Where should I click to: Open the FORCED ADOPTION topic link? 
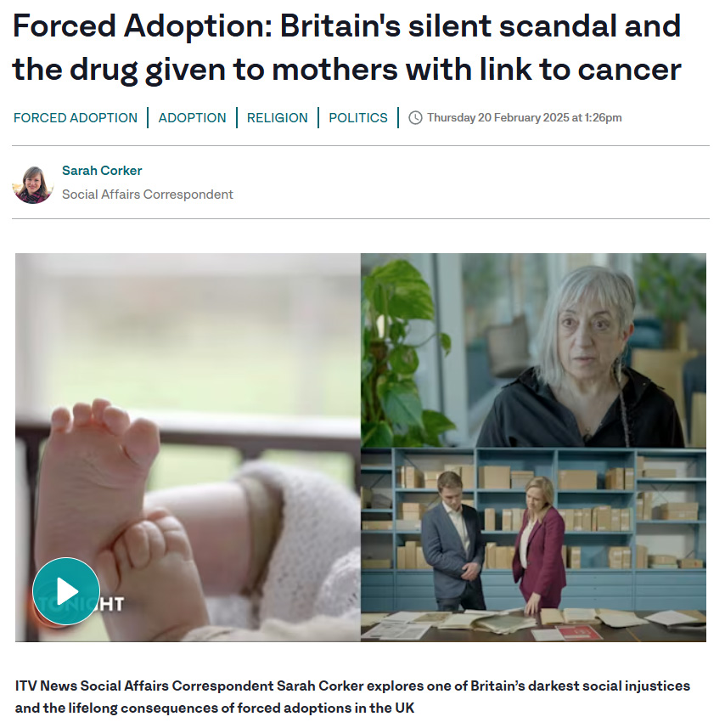(76, 118)
